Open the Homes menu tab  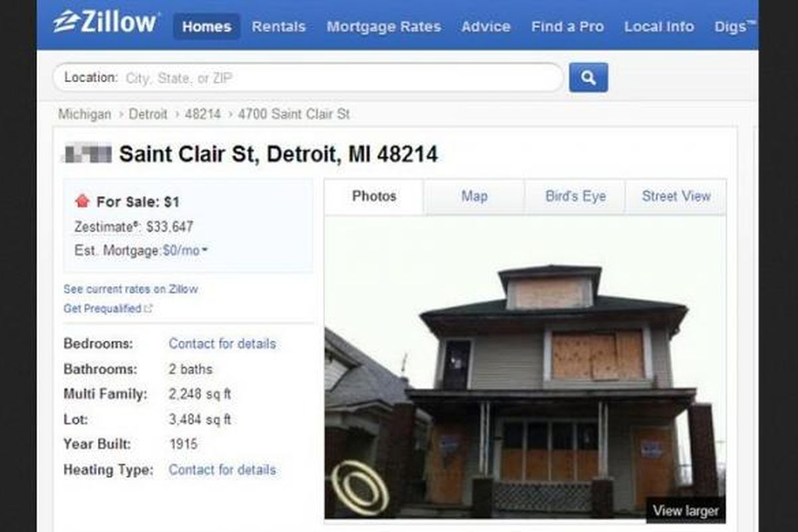pyautogui.click(x=207, y=27)
